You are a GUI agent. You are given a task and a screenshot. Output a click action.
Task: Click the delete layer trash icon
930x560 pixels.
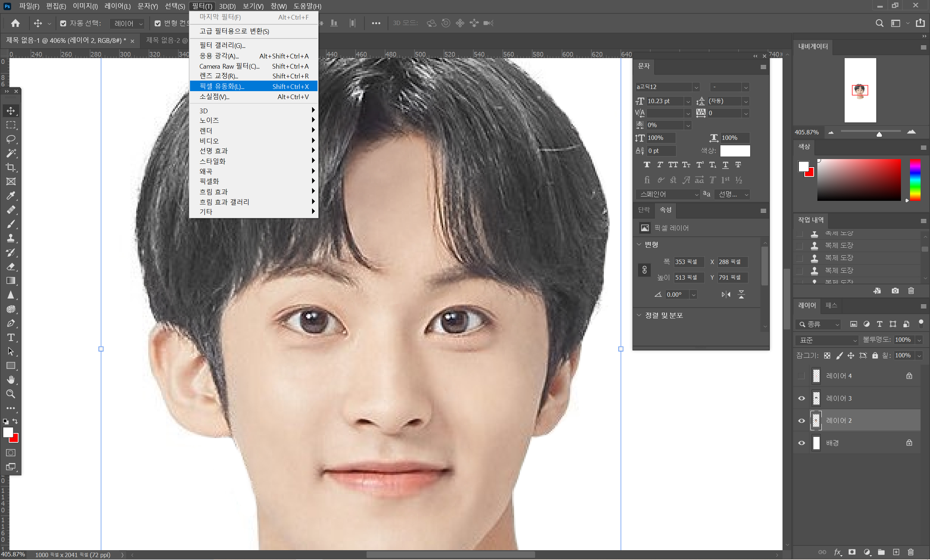910,552
